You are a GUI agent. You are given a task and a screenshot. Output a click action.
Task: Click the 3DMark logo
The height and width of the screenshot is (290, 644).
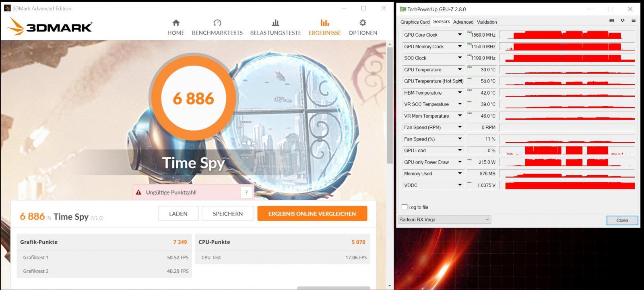click(x=50, y=27)
